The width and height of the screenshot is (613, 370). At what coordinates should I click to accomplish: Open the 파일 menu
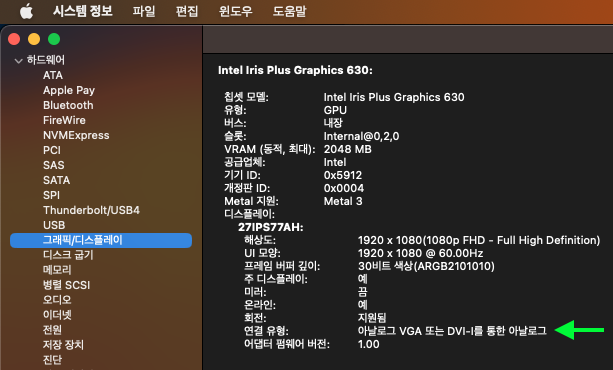[143, 11]
